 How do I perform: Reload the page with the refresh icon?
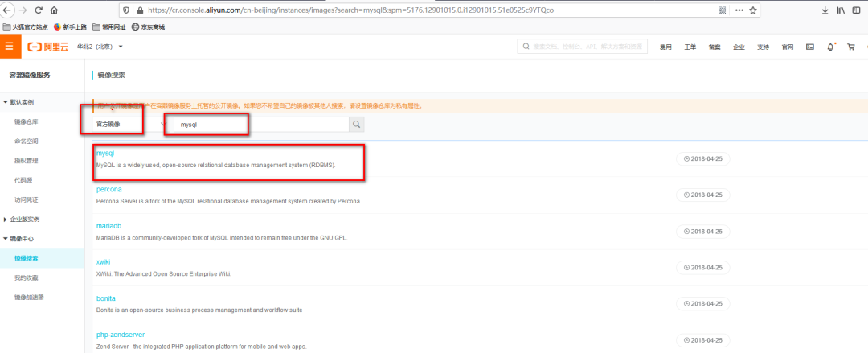(39, 10)
